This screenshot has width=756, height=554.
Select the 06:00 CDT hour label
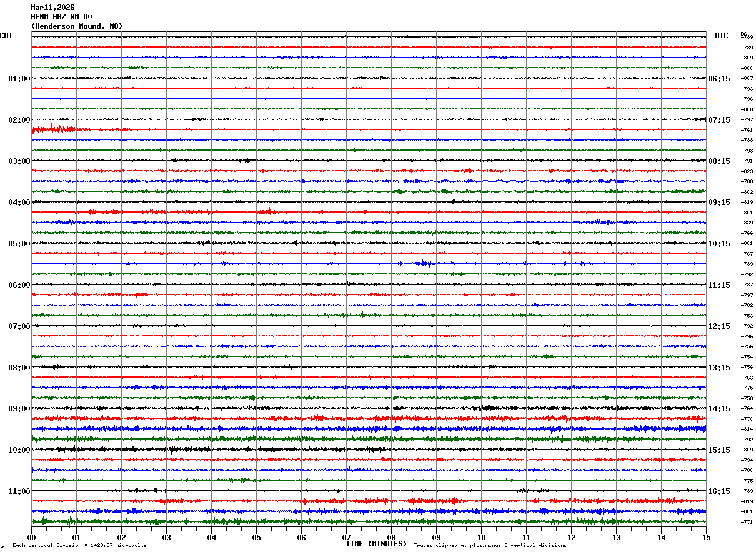pyautogui.click(x=19, y=285)
